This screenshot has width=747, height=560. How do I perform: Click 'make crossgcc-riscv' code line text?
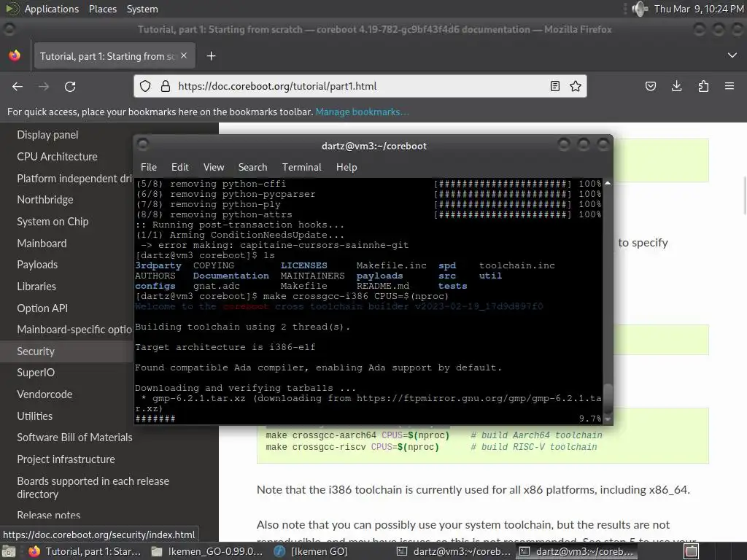(x=352, y=447)
